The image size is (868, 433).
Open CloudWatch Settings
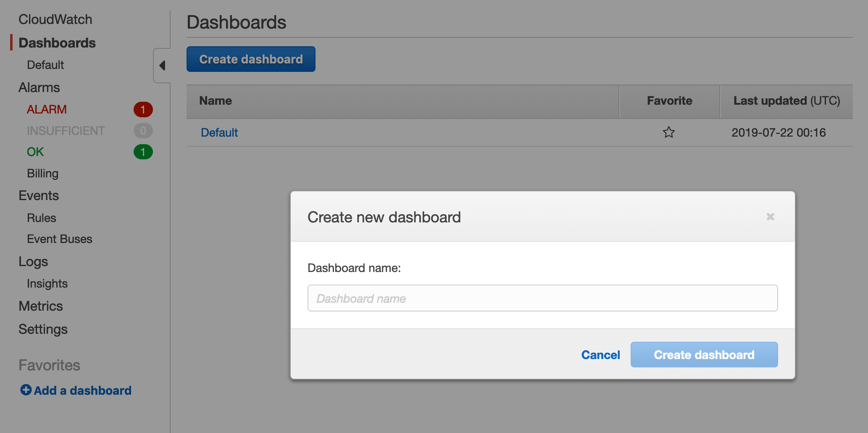[43, 329]
